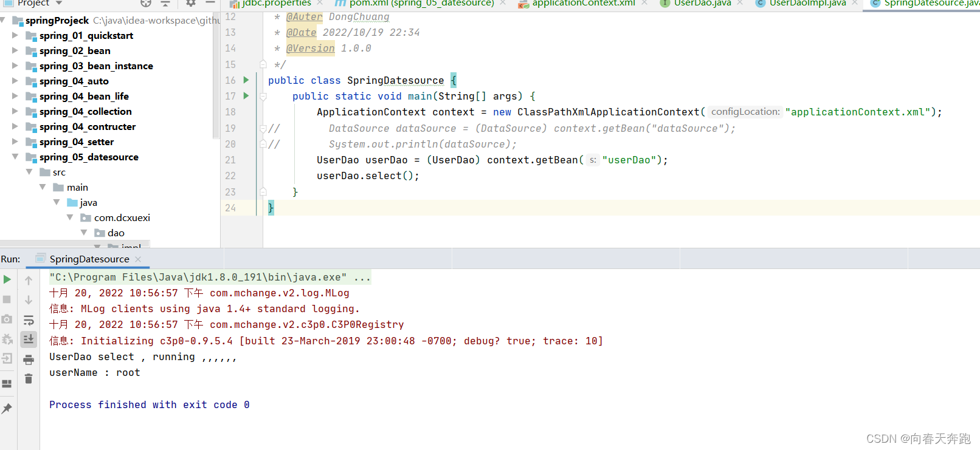Expand spring_04_bean_life module
This screenshot has width=980, height=450.
click(x=15, y=96)
